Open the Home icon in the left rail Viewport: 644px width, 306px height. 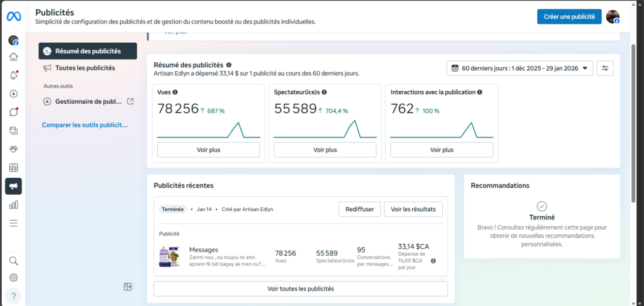(x=13, y=57)
